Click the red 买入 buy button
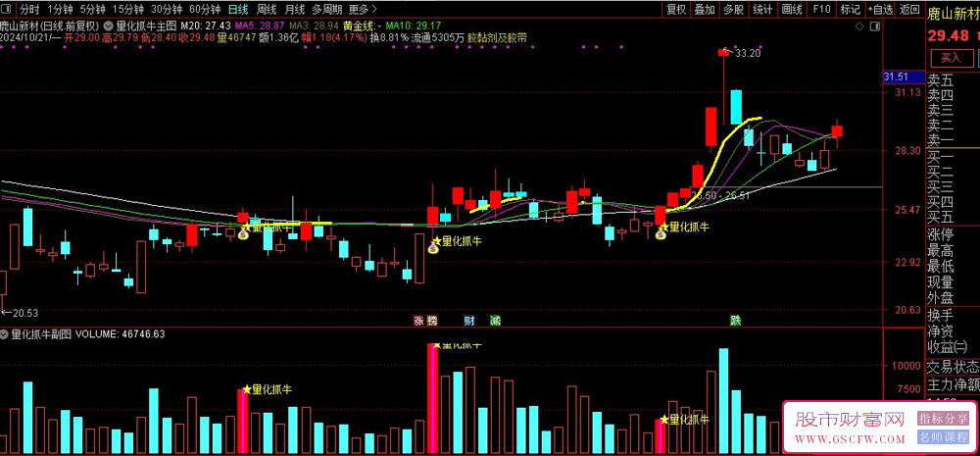Image resolution: width=980 pixels, height=456 pixels. click(x=952, y=58)
